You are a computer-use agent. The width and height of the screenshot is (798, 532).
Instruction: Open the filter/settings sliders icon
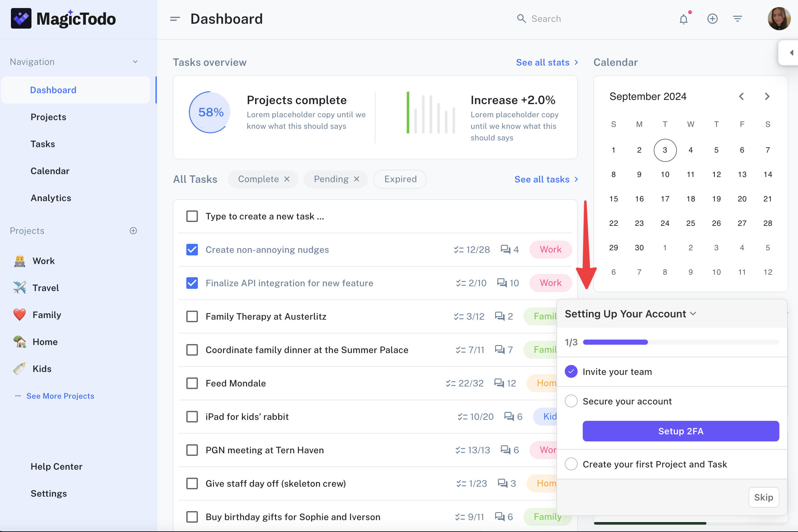(737, 18)
